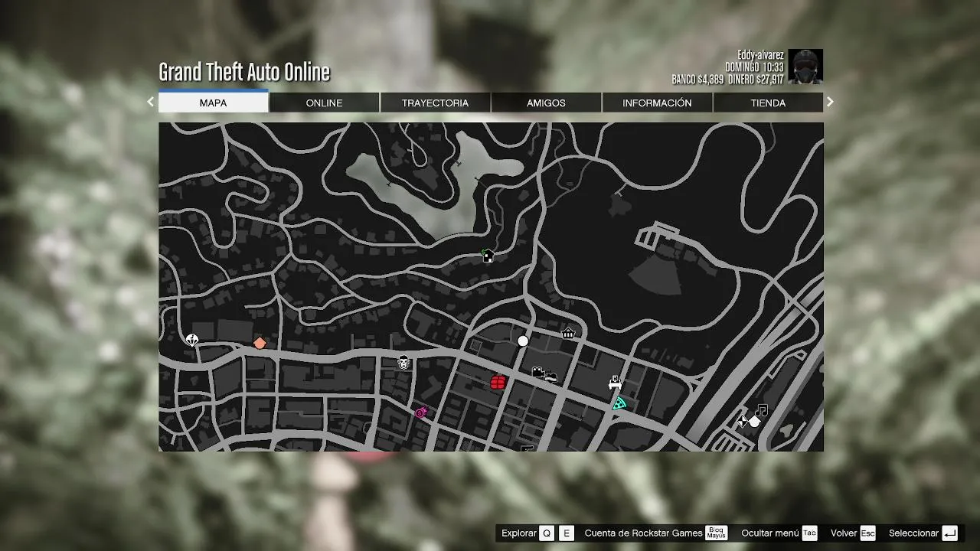This screenshot has height=551, width=980.
Task: Select the car blip next to camera
Action: (550, 377)
